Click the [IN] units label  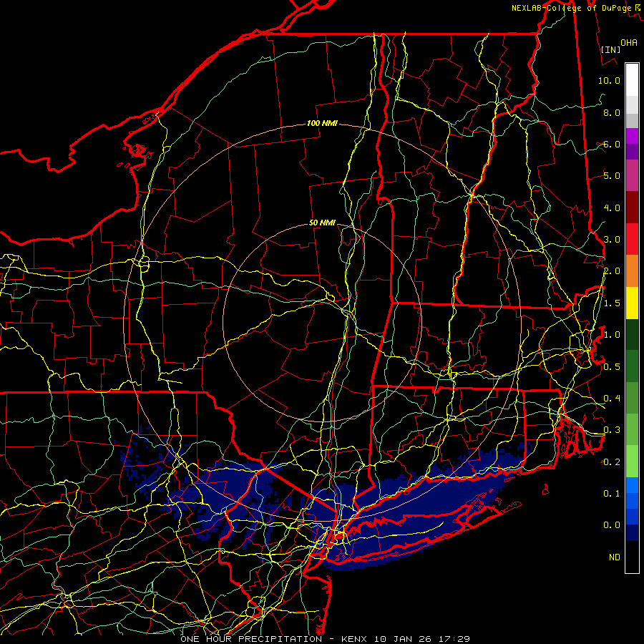coord(611,49)
